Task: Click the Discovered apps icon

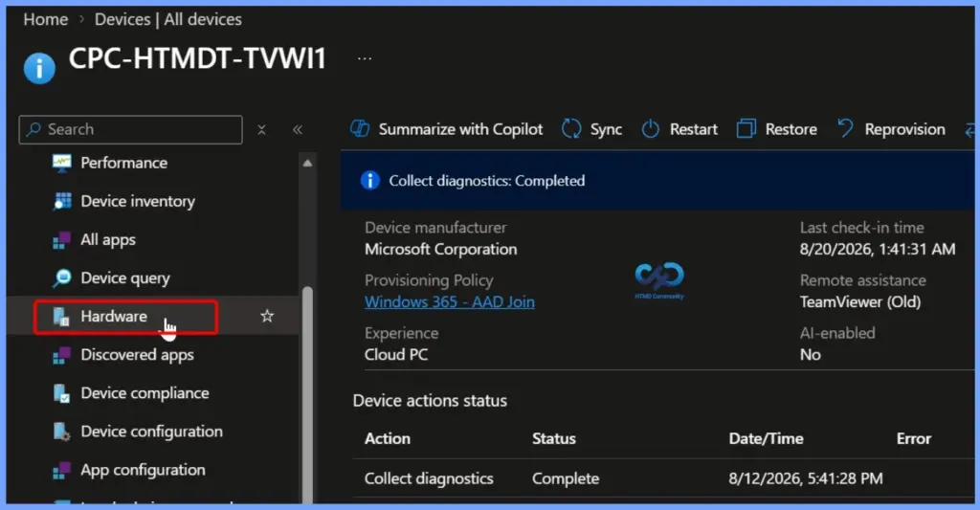Action: pyautogui.click(x=62, y=355)
